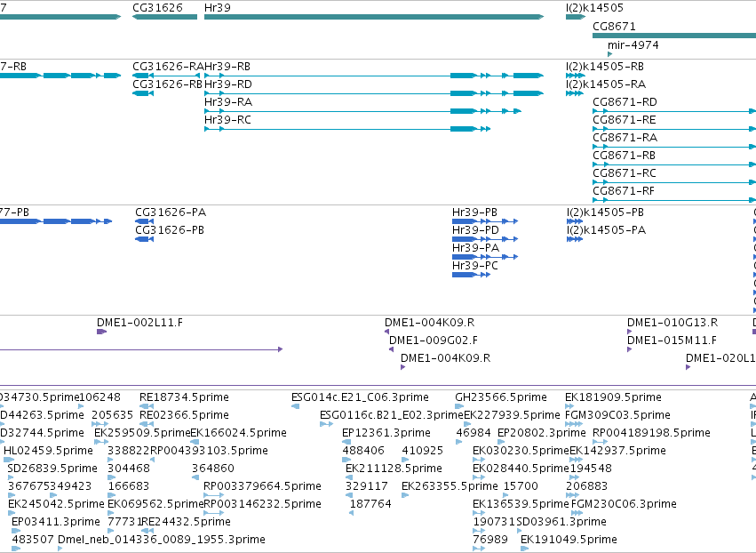Select the DME1-015M11.F clone end
756x553 pixels.
click(x=672, y=341)
